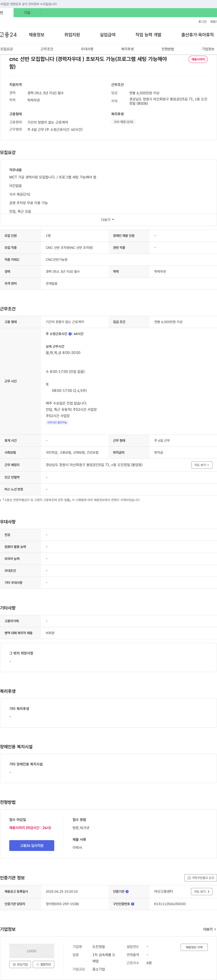The image size is (217, 980).
Task: Open the 실업급여 menu
Action: point(108,35)
